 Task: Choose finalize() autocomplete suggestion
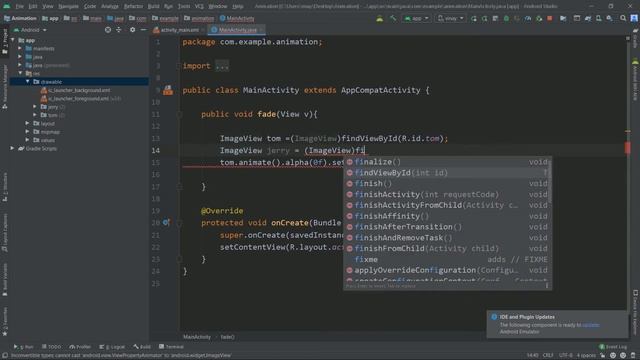(x=447, y=162)
